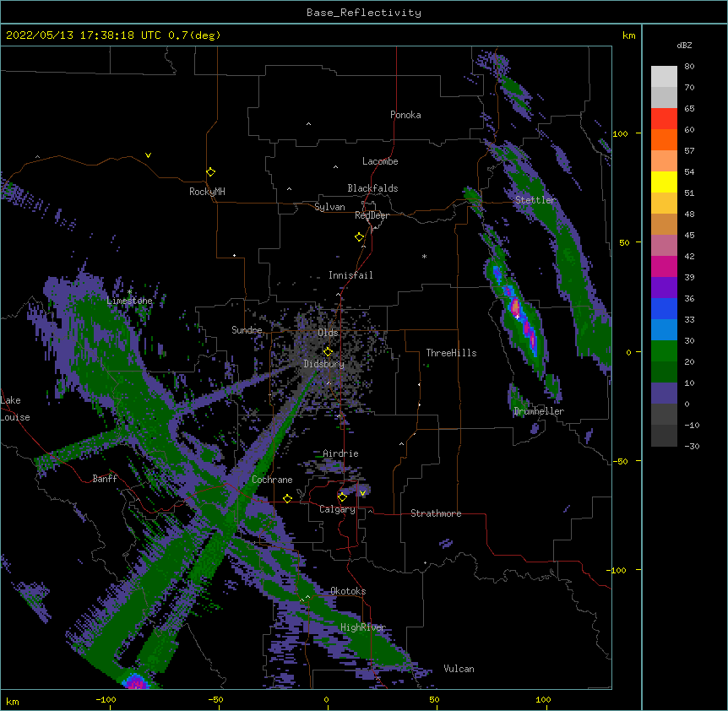Screen dimensions: 728x711
Task: Select the yellow diamond marker above Didsbury
Action: (x=329, y=351)
